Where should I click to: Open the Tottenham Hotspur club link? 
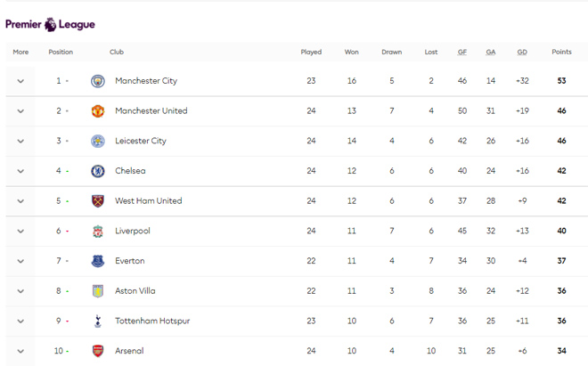click(151, 321)
